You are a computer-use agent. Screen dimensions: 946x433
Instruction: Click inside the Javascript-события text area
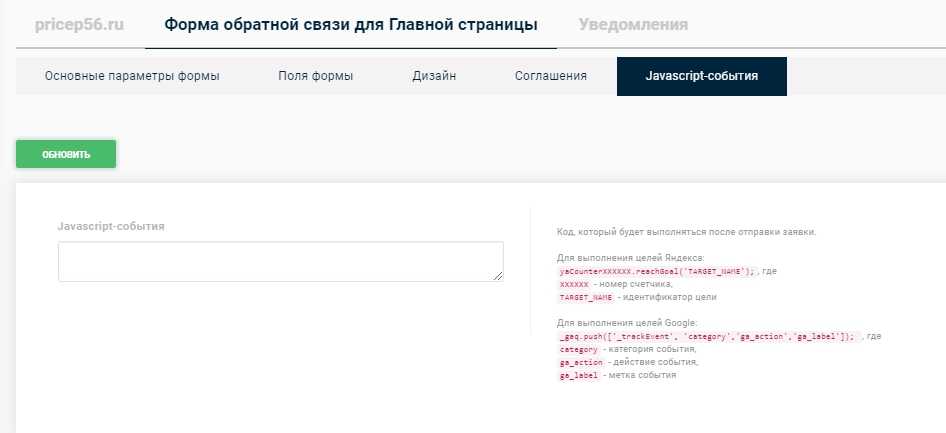click(x=280, y=261)
